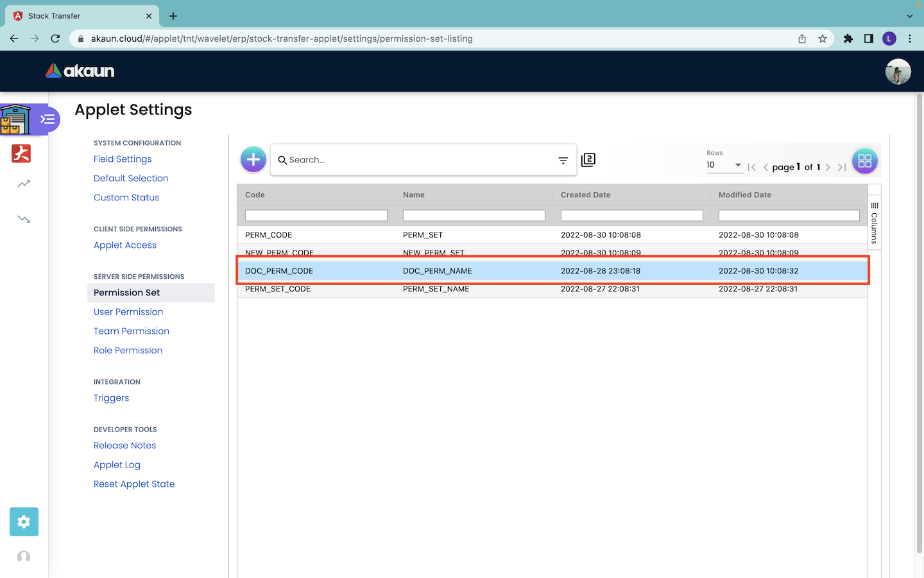Bookmark this page with star icon
Viewport: 924px width, 578px height.
tap(823, 39)
